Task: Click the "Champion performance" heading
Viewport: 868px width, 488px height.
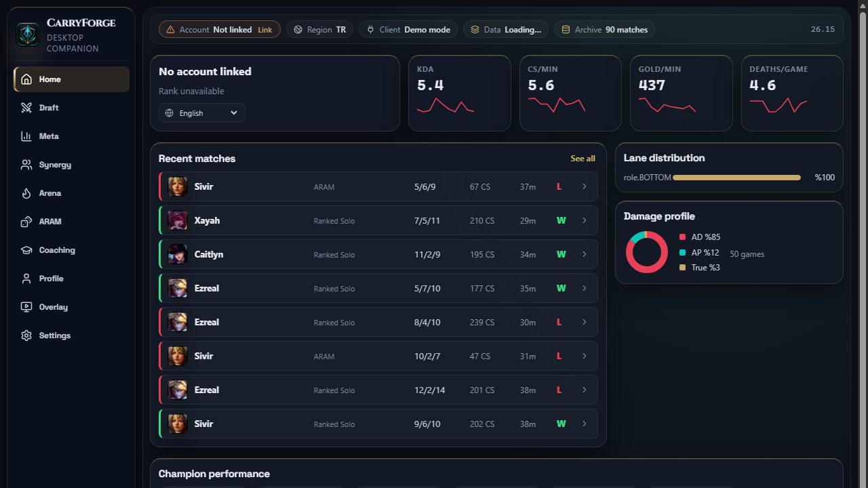Action: click(x=214, y=474)
